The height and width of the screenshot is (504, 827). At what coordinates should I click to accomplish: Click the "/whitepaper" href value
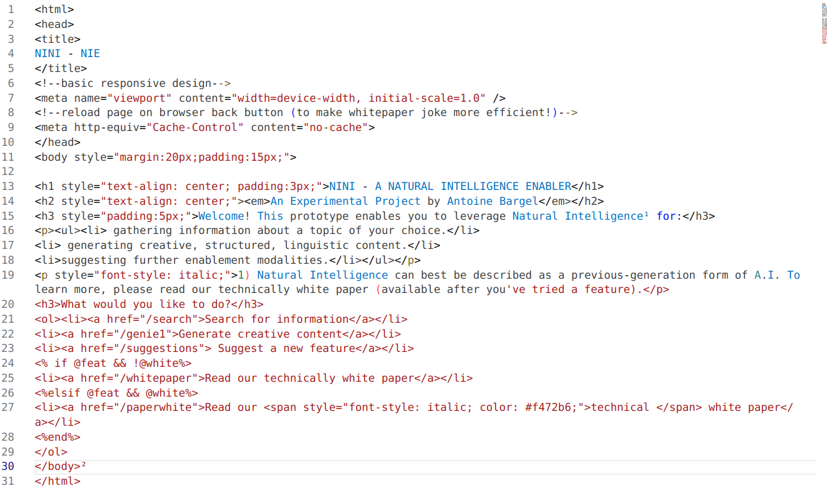click(x=159, y=378)
